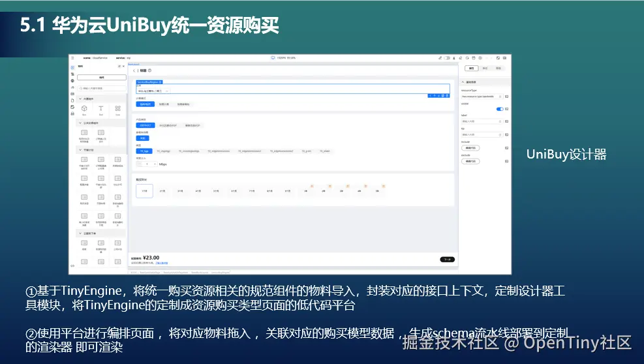
Task: Click the bind variable icon beside exclude
Action: tap(506, 161)
